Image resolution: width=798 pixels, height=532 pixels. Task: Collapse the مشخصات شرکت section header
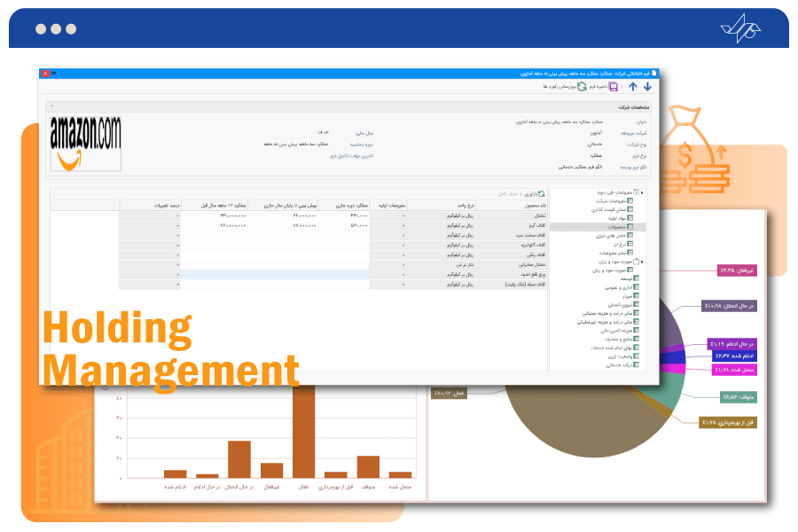[51, 106]
